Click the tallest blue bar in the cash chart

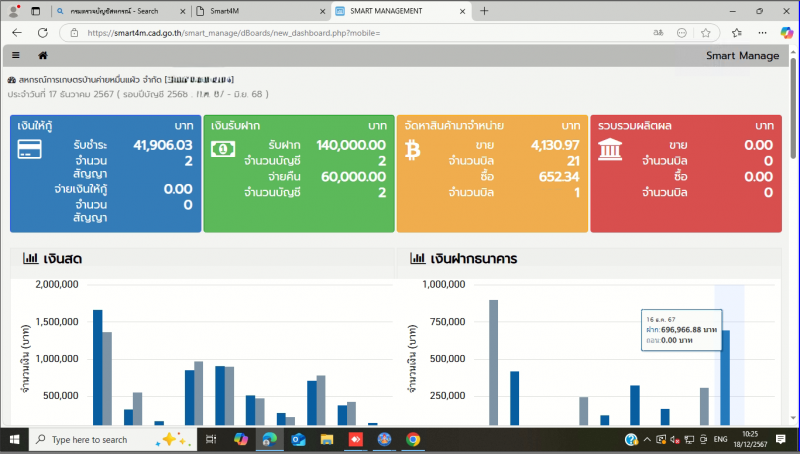coord(97,367)
